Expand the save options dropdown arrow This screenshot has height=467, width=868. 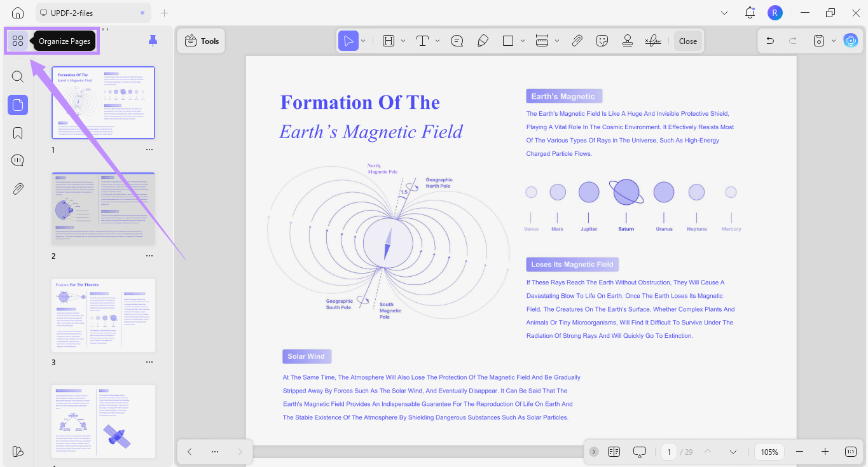click(x=834, y=41)
